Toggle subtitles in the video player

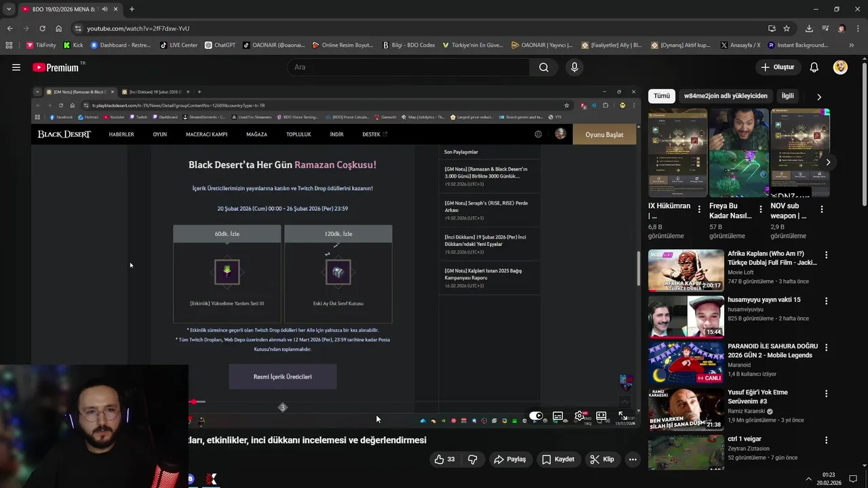(557, 416)
